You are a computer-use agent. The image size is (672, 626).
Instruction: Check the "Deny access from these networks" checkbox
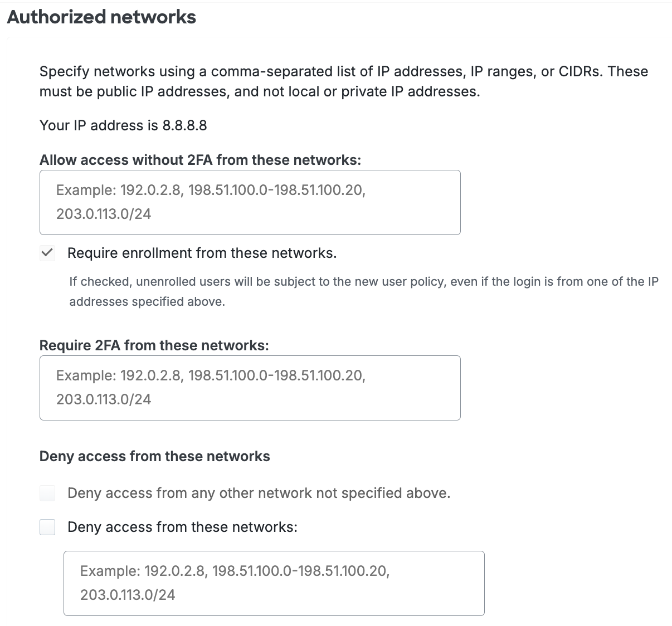pos(47,527)
